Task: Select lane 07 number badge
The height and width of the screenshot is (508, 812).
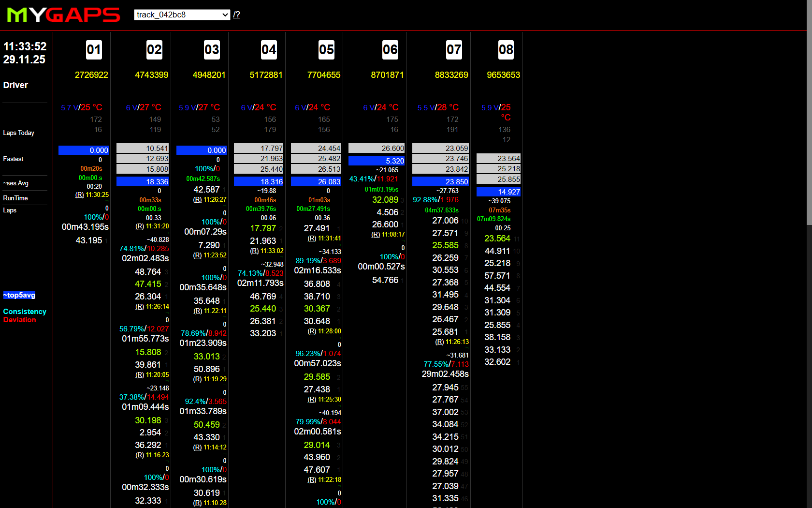Action: (x=454, y=50)
